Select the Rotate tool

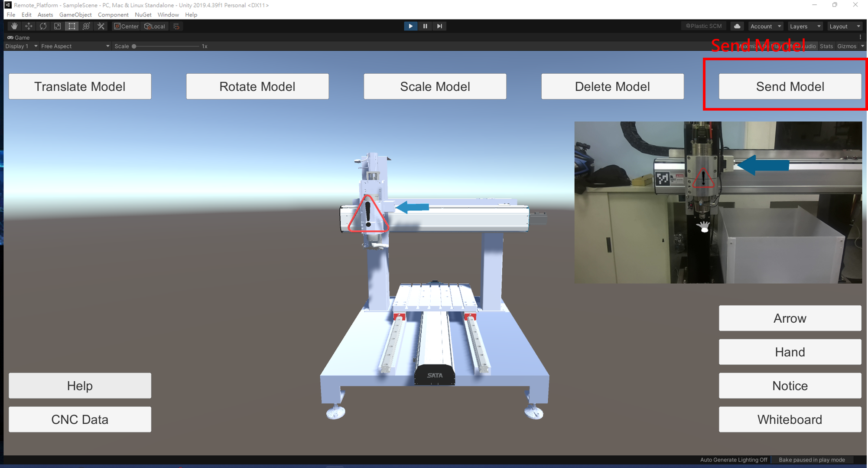tap(42, 26)
